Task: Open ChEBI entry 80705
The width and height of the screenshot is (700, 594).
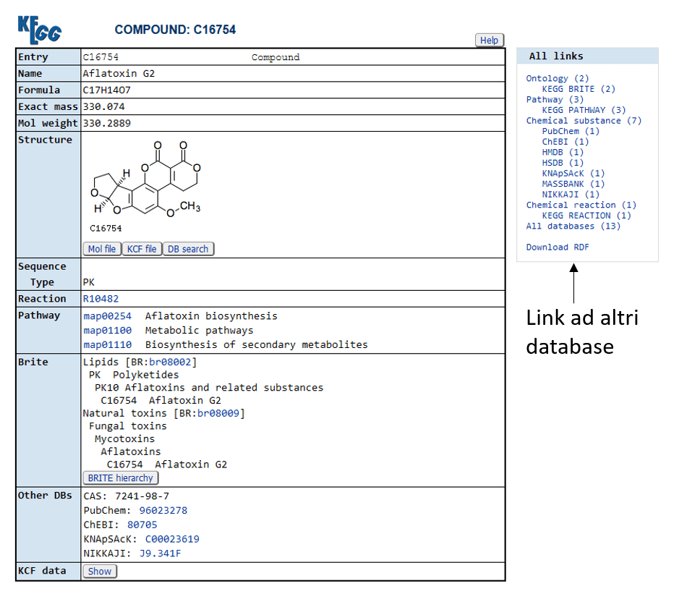Action: (x=142, y=525)
